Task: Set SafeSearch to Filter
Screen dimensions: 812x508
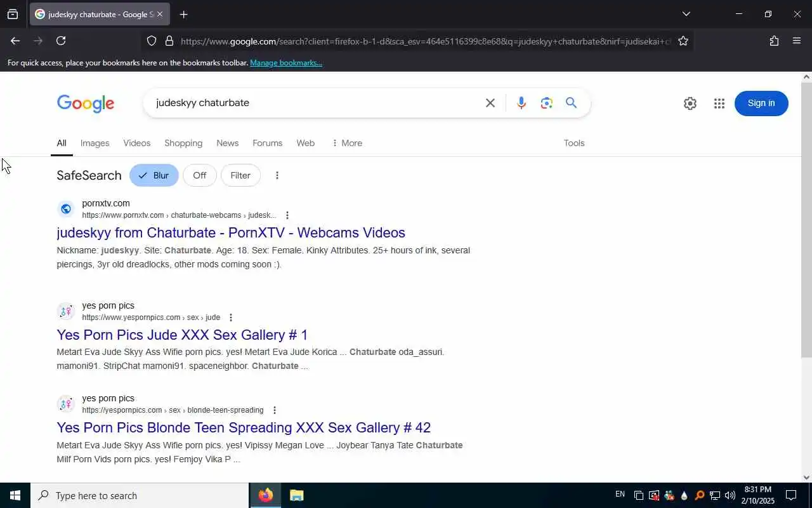Action: (x=240, y=175)
